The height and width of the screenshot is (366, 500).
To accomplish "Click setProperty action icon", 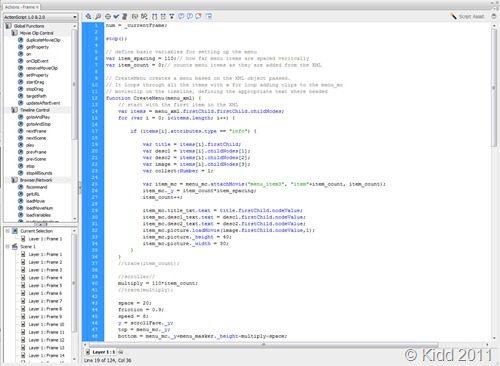I will 21,75.
